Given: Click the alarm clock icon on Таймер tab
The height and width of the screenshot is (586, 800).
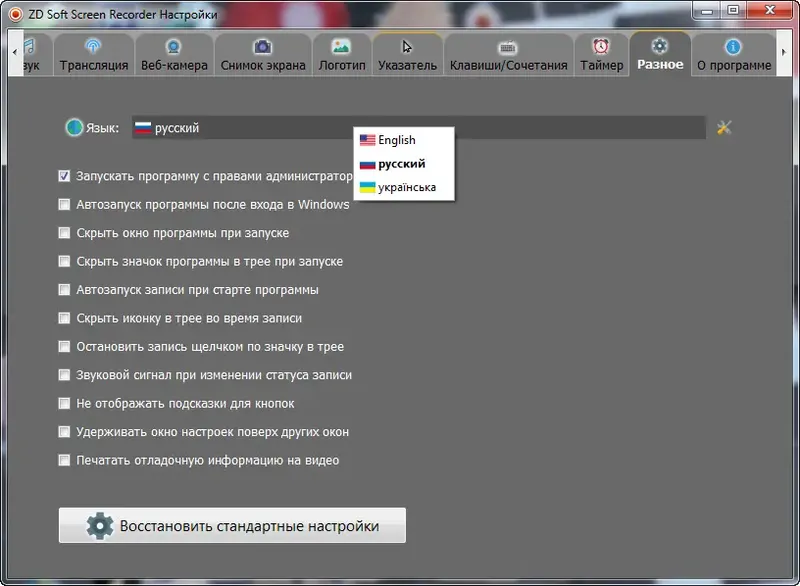Looking at the screenshot, I should pyautogui.click(x=601, y=46).
